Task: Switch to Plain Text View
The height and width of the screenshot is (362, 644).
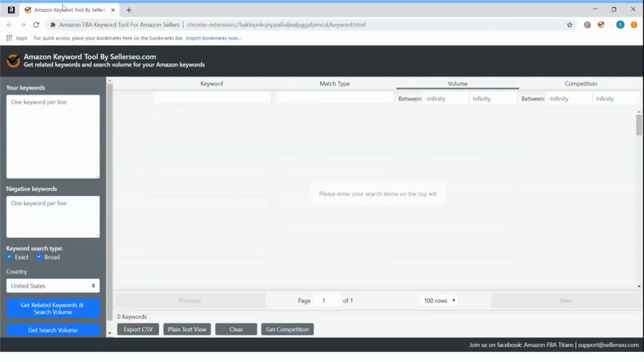Action: click(x=187, y=329)
